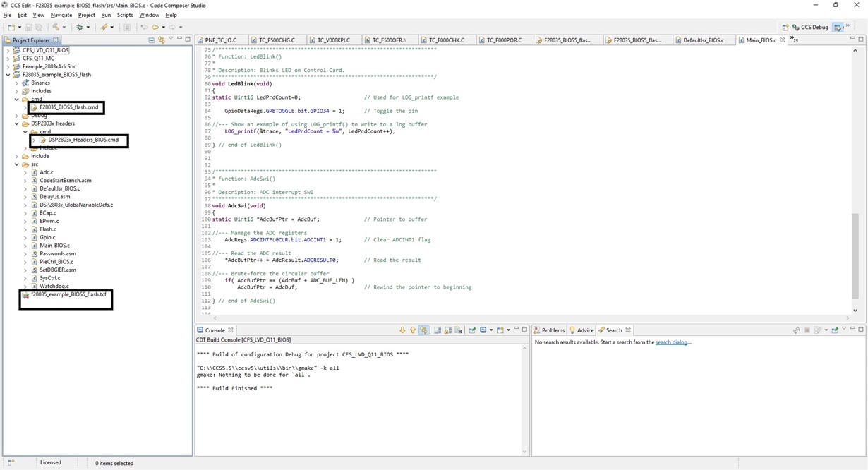Collapse the src folder
Image resolution: width=868 pixels, height=470 pixels.
tap(17, 164)
